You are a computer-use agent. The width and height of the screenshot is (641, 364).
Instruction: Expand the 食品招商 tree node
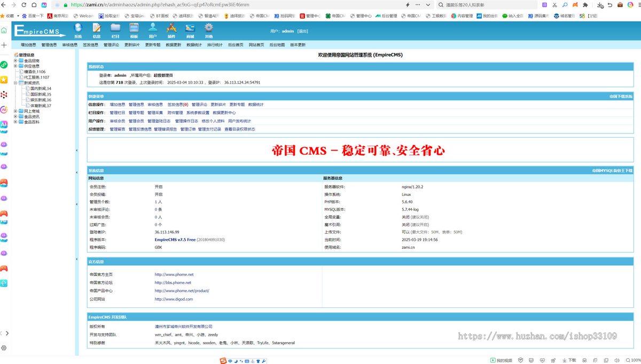pyautogui.click(x=15, y=61)
